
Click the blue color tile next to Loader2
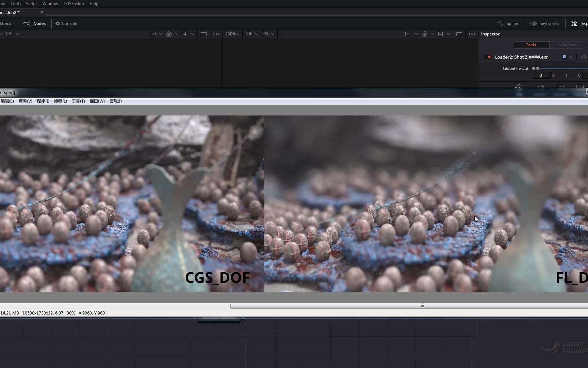[x=565, y=57]
